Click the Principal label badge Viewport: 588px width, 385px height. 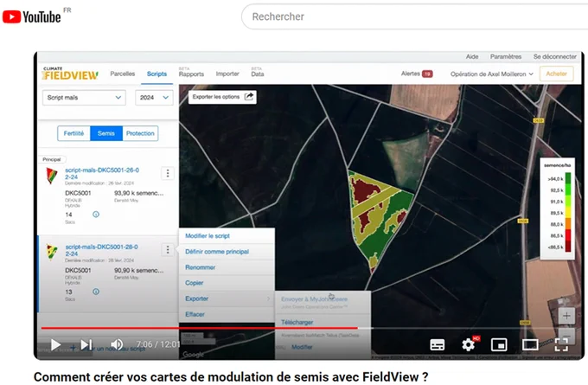click(52, 159)
